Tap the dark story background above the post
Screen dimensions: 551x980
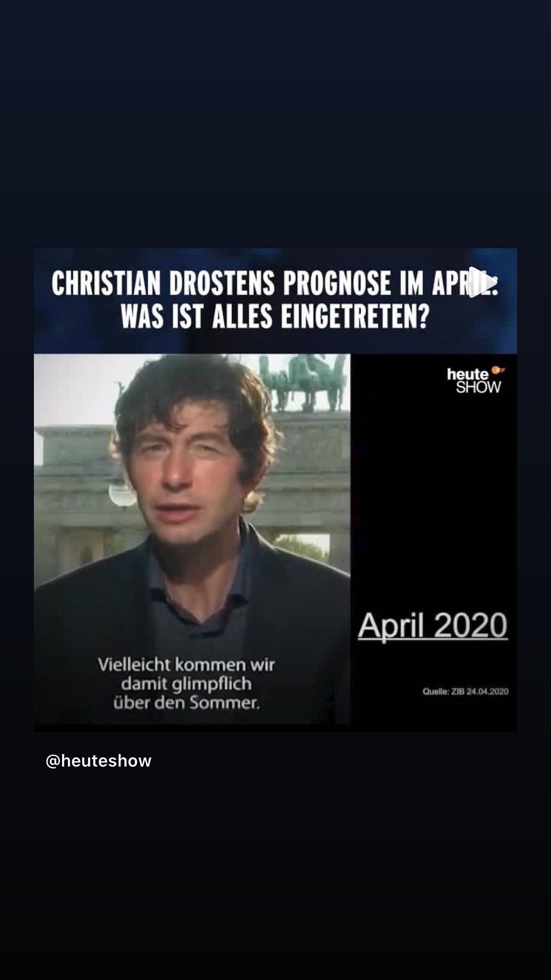click(275, 123)
